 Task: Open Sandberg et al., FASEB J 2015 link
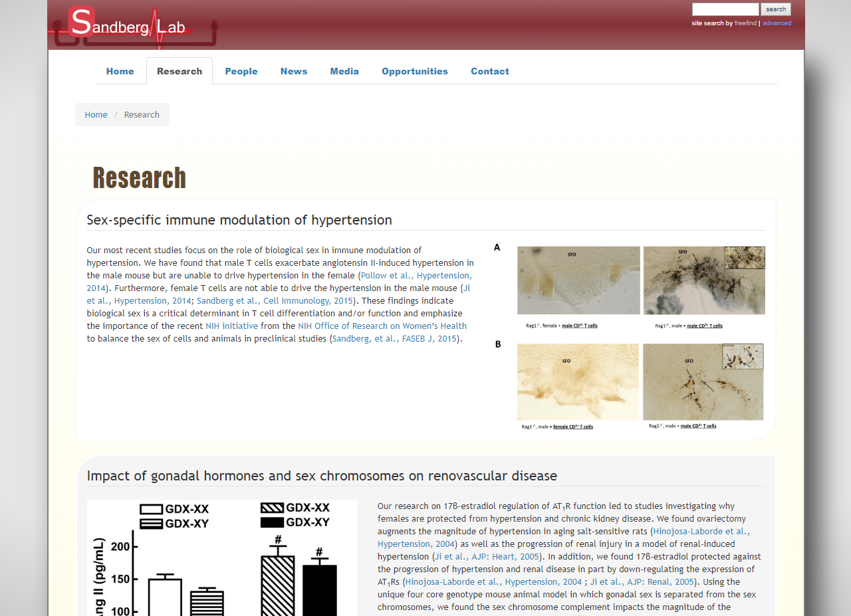pos(394,338)
